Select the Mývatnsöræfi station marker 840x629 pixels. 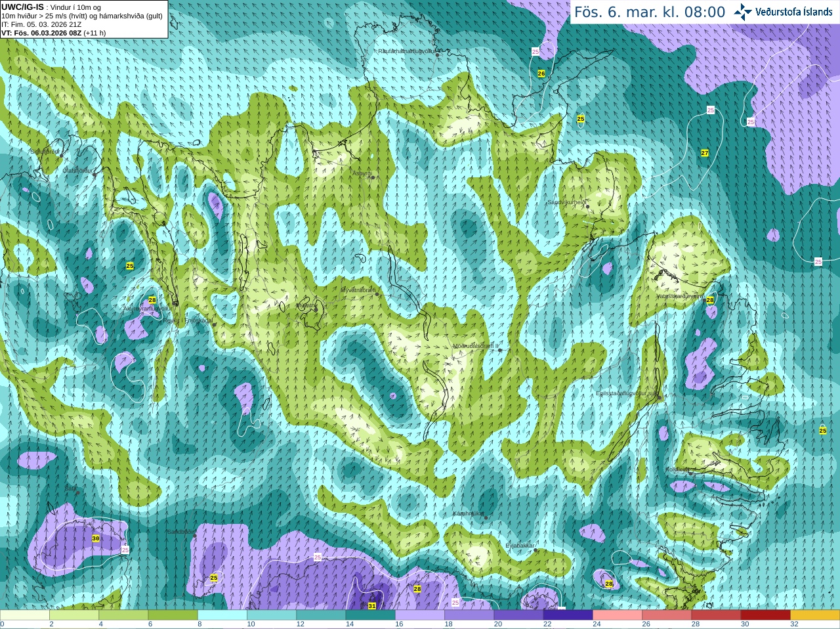(377, 294)
